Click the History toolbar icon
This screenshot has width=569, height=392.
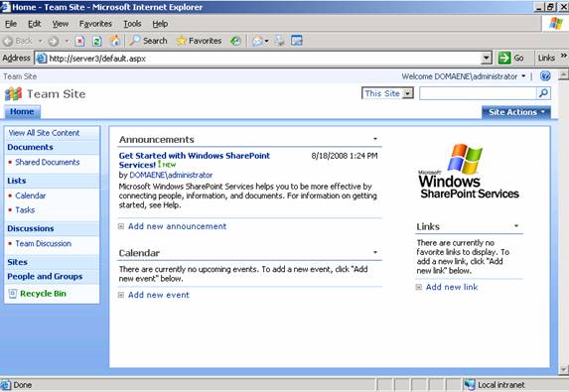pos(235,41)
